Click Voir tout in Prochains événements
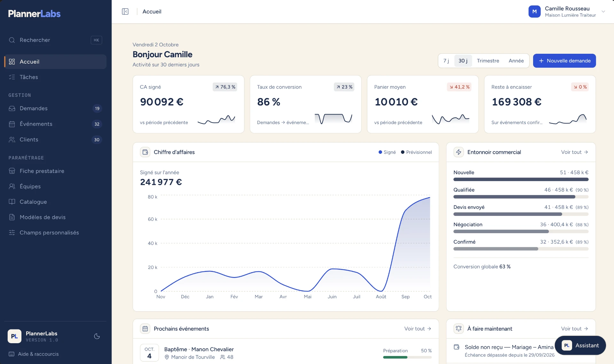Image resolution: width=614 pixels, height=364 pixels. [x=418, y=328]
